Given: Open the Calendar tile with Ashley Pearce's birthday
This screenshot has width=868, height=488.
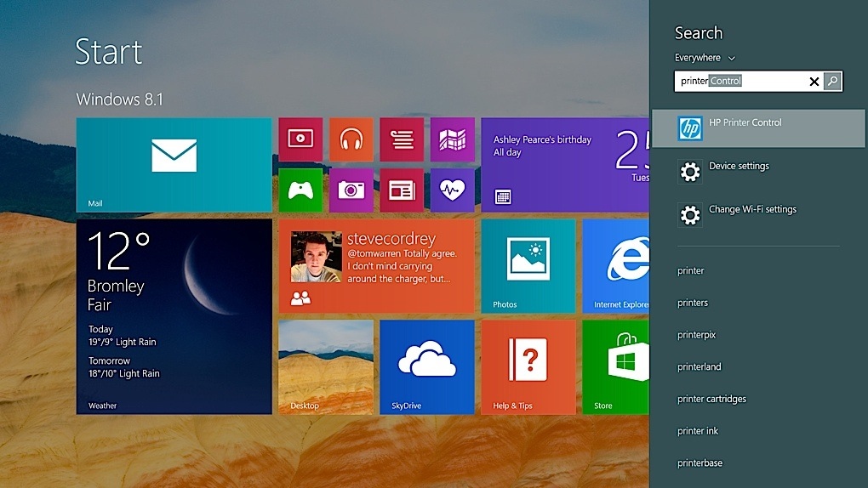Looking at the screenshot, I should tap(565, 165).
